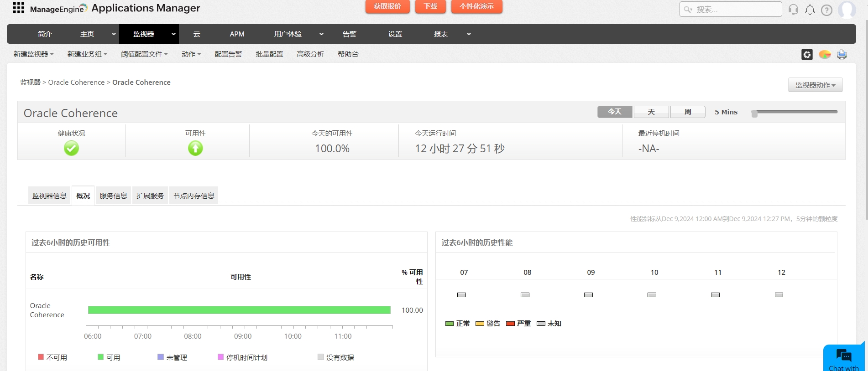
Task: Open the 高级分析 link
Action: click(310, 54)
